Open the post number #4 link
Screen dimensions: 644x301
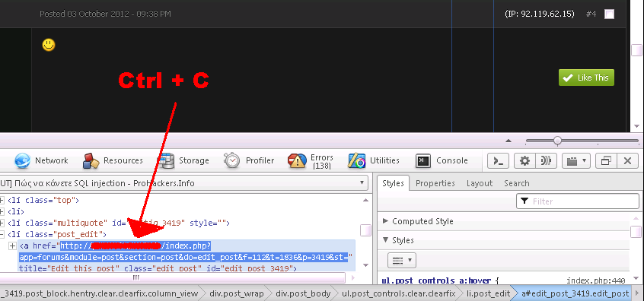(x=591, y=14)
